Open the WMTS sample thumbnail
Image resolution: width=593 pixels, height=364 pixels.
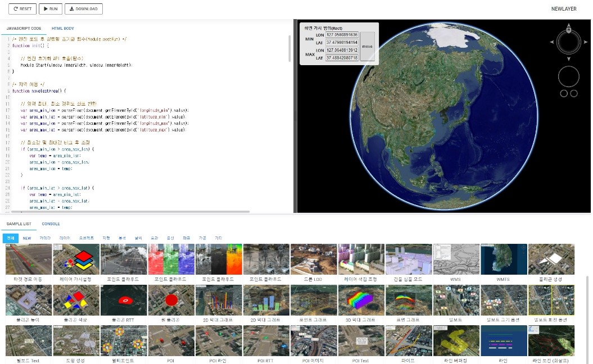tap(504, 260)
